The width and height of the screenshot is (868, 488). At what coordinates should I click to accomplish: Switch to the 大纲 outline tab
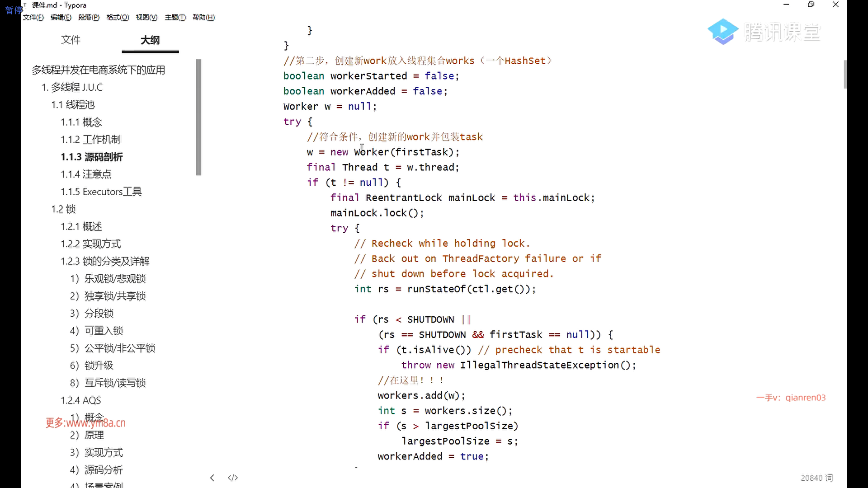150,40
